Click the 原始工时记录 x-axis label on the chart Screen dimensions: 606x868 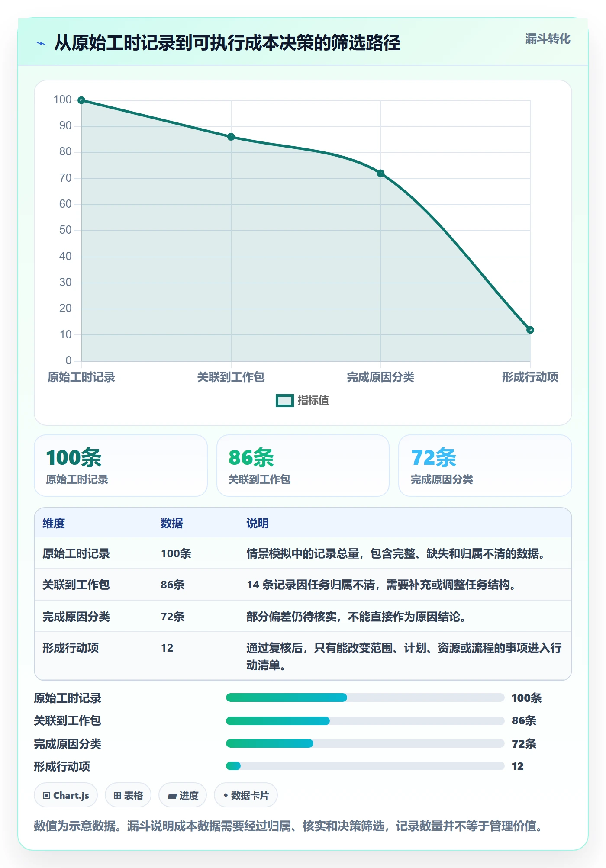pos(81,377)
